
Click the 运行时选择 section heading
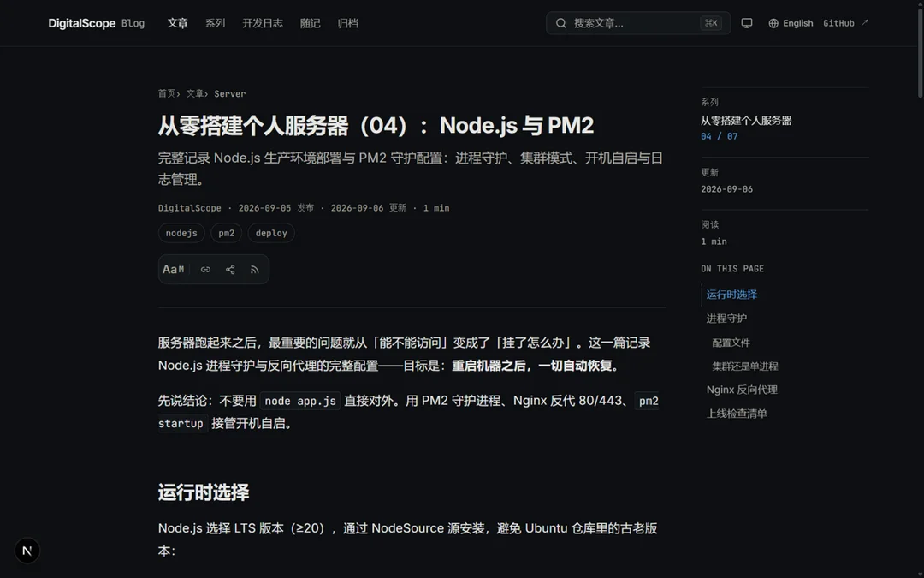pos(204,492)
